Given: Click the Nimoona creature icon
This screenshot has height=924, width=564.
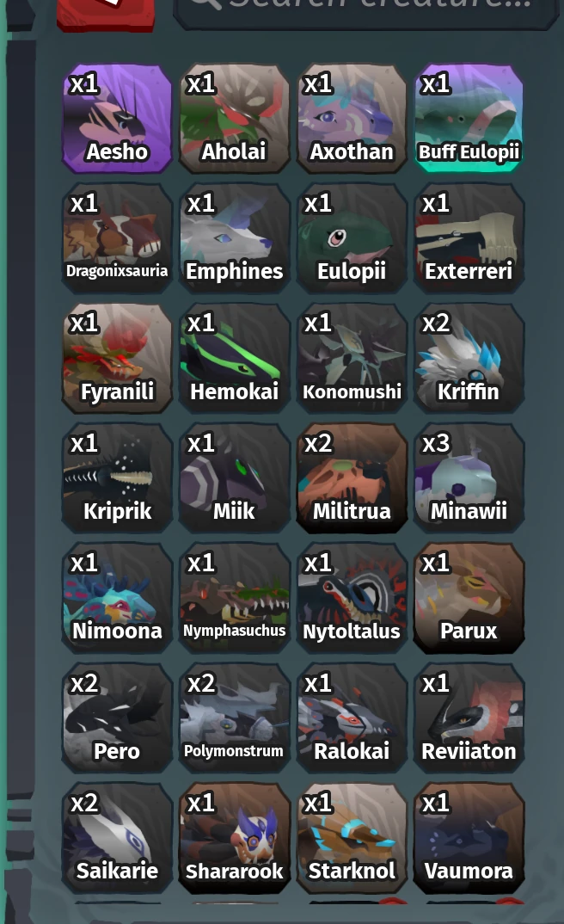Looking at the screenshot, I should click(117, 598).
